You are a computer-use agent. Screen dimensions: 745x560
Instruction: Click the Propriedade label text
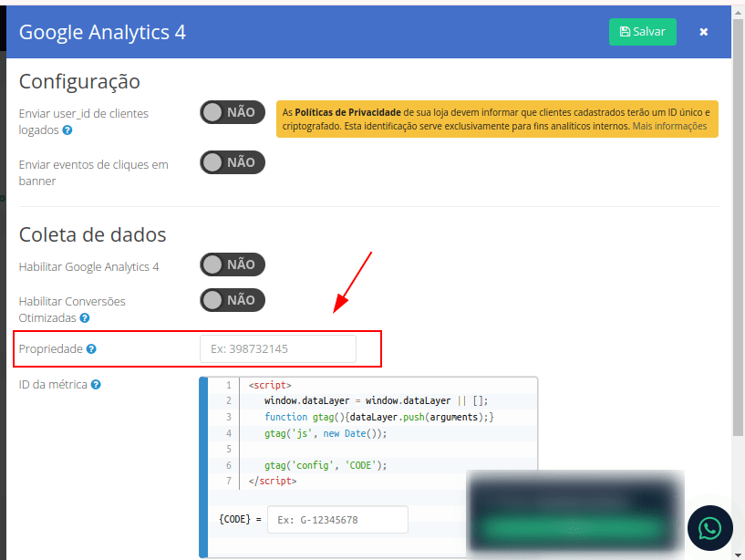[x=51, y=349]
